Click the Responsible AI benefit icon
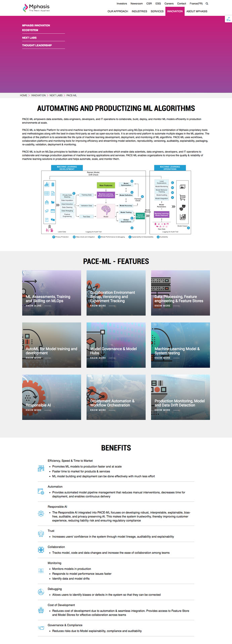 41,514
